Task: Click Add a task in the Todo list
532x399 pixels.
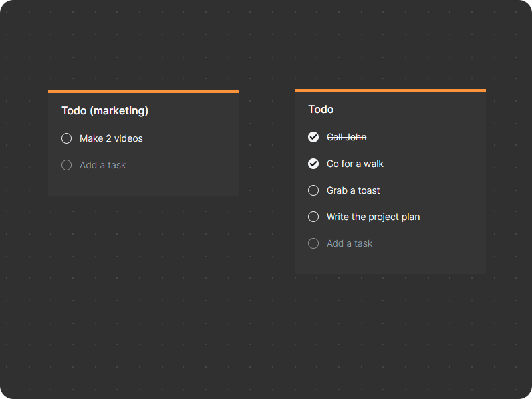Action: [x=349, y=243]
